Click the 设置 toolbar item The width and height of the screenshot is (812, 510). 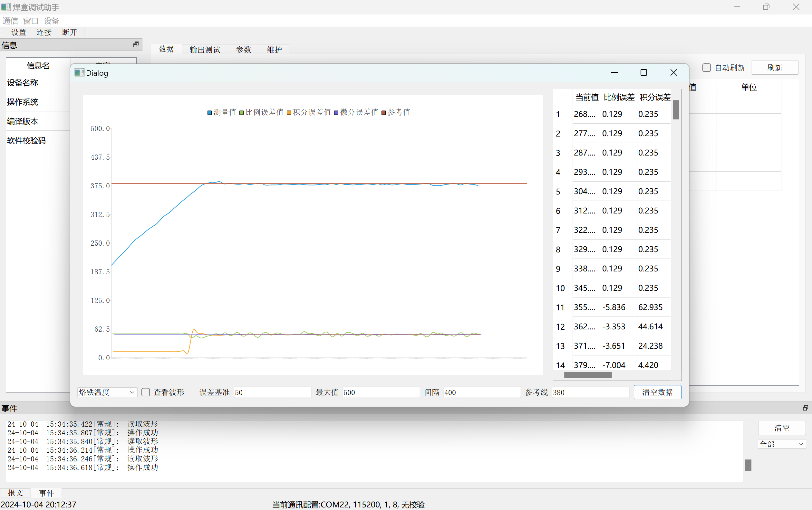pyautogui.click(x=19, y=32)
